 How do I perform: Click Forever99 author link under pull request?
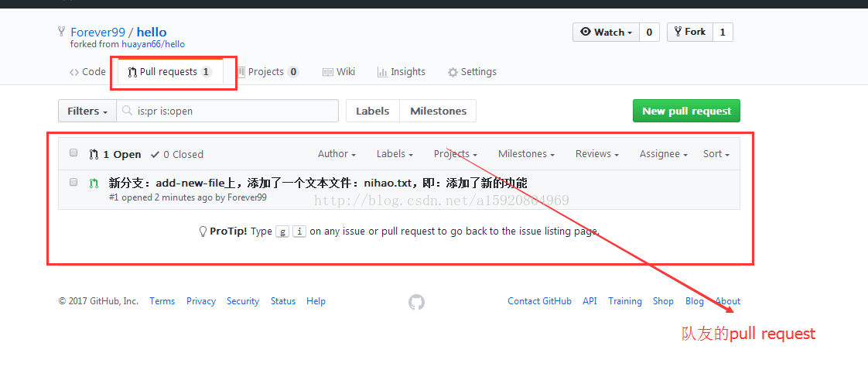click(x=247, y=197)
